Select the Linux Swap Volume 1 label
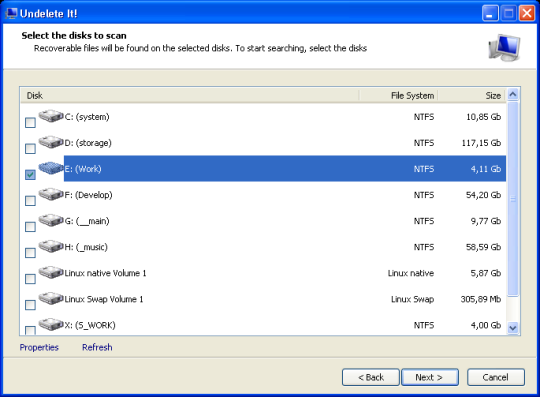Image resolution: width=540 pixels, height=397 pixels. point(104,299)
